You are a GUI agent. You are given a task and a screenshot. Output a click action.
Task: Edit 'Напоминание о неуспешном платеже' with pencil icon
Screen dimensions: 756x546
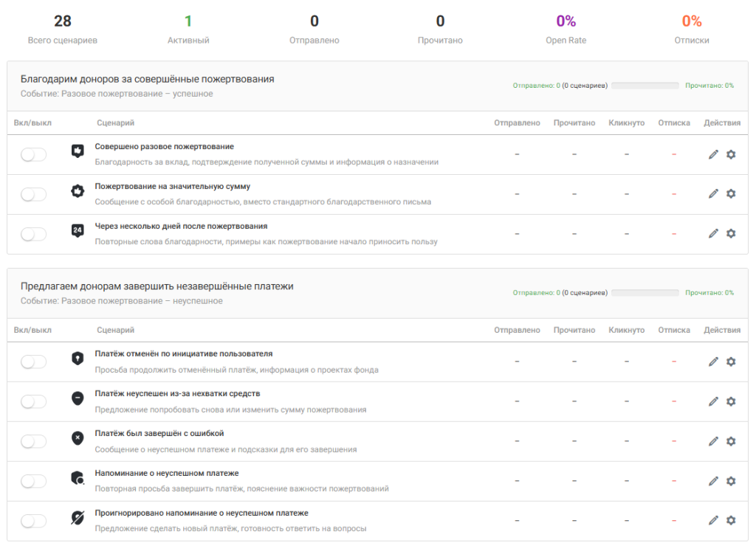click(713, 481)
